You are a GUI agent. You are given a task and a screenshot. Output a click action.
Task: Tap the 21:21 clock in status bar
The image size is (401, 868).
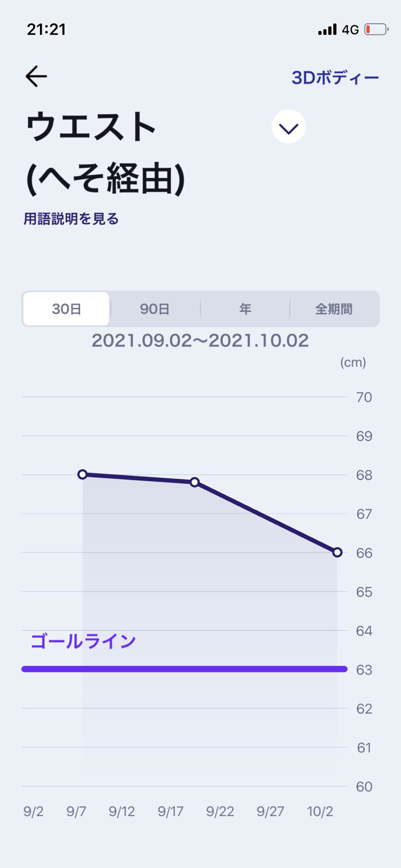(46, 29)
